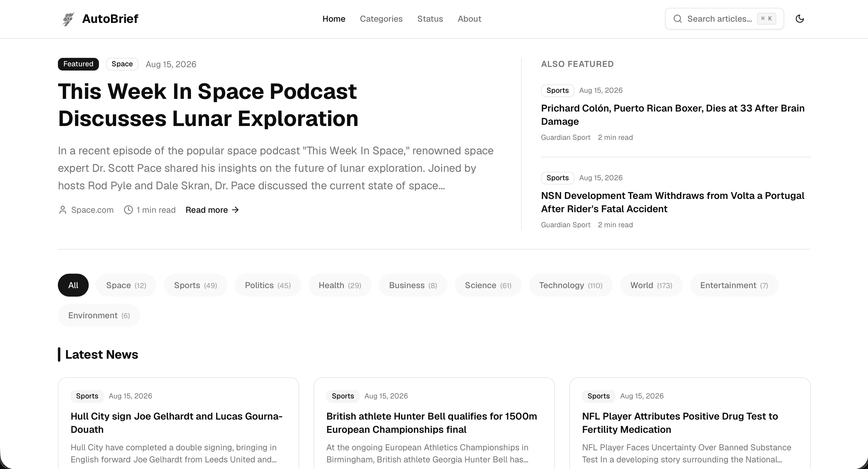
Task: Click the Latest News heading
Action: [101, 354]
